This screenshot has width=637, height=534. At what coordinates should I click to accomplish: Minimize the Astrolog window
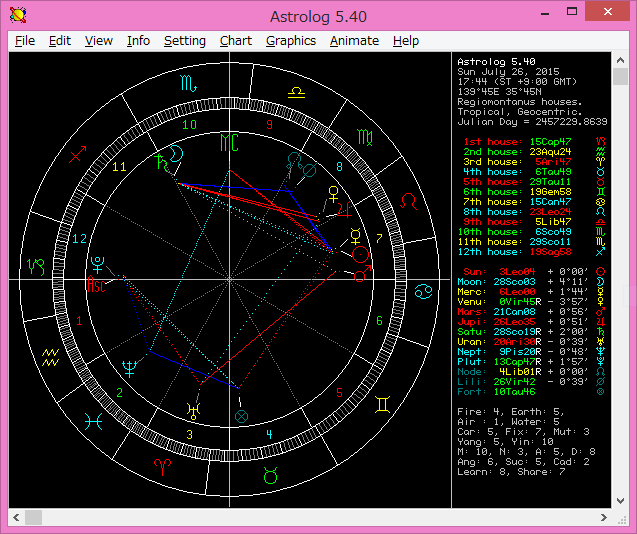pyautogui.click(x=545, y=12)
